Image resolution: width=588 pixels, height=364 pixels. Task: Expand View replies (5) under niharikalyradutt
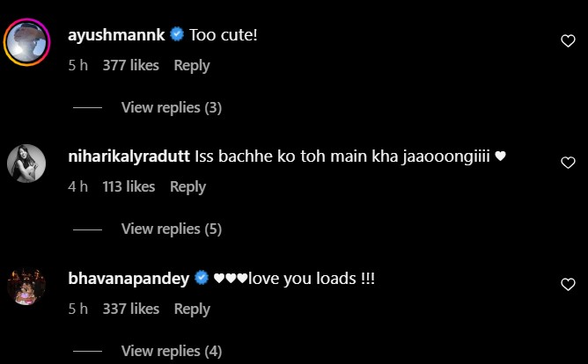point(172,229)
